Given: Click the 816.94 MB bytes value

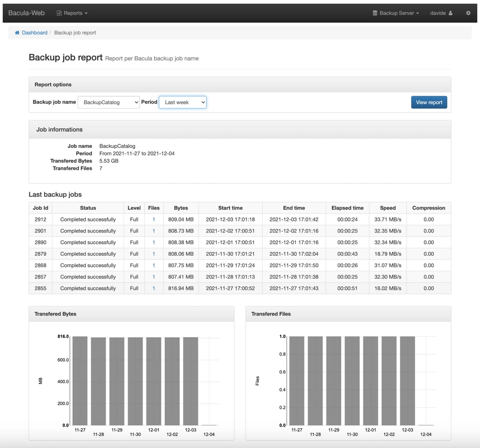Looking at the screenshot, I should coord(181,289).
